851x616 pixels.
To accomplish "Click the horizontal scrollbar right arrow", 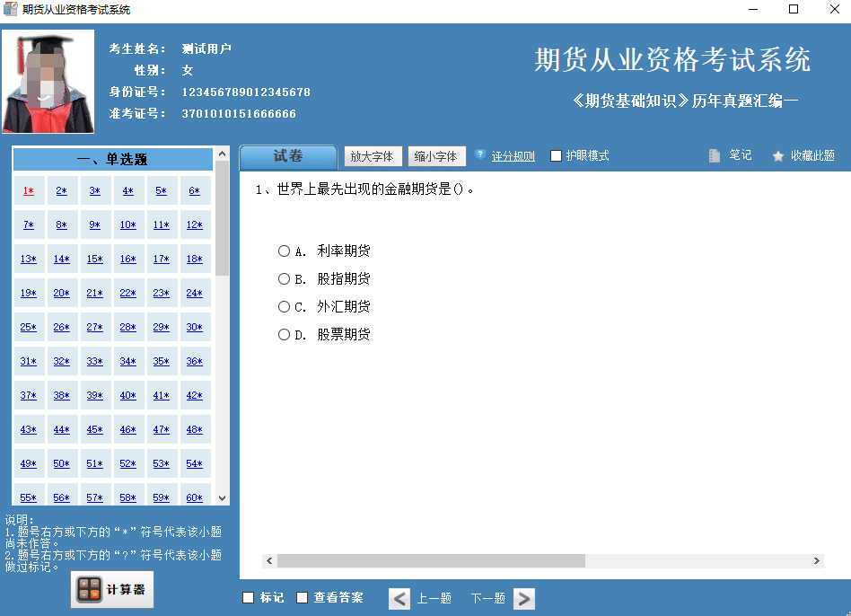I will pos(816,560).
